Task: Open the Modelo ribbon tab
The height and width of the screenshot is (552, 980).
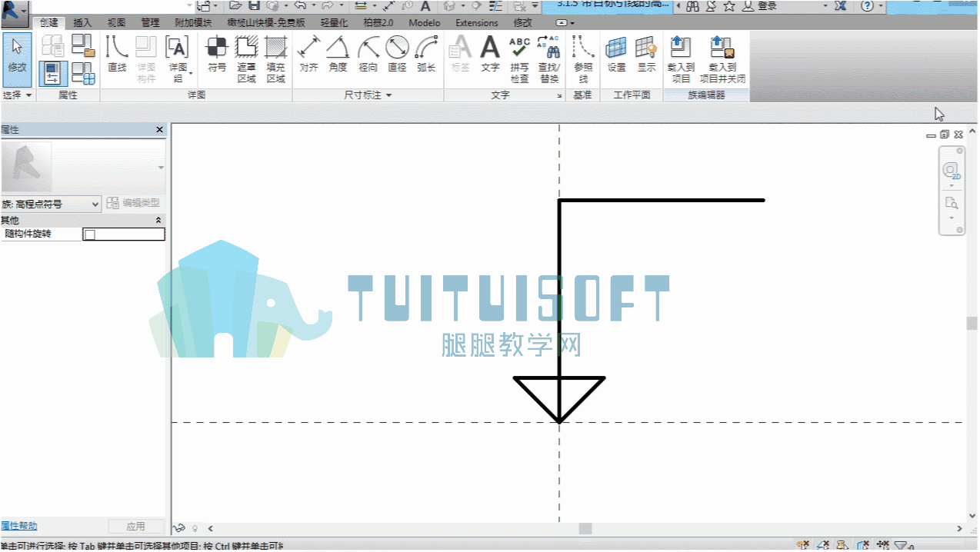Action: click(425, 23)
